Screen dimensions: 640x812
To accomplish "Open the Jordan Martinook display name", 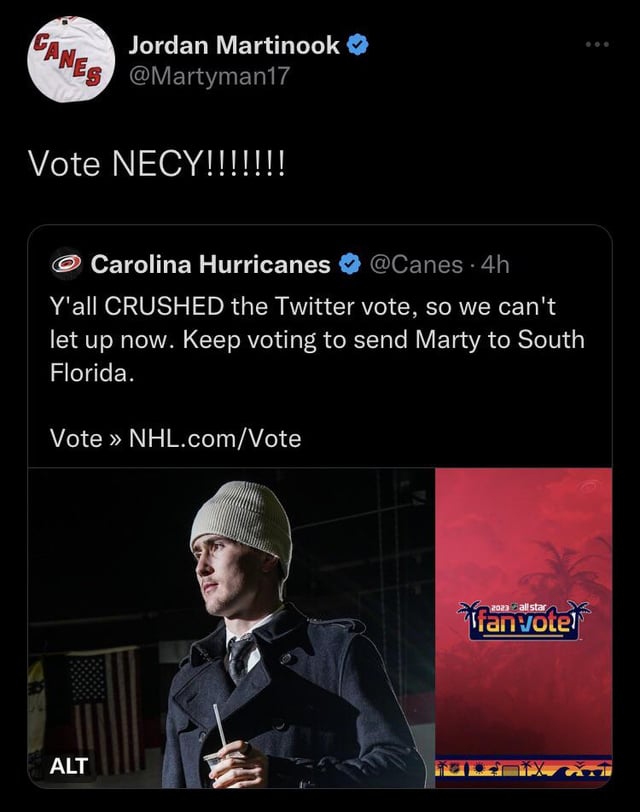I will 235,45.
